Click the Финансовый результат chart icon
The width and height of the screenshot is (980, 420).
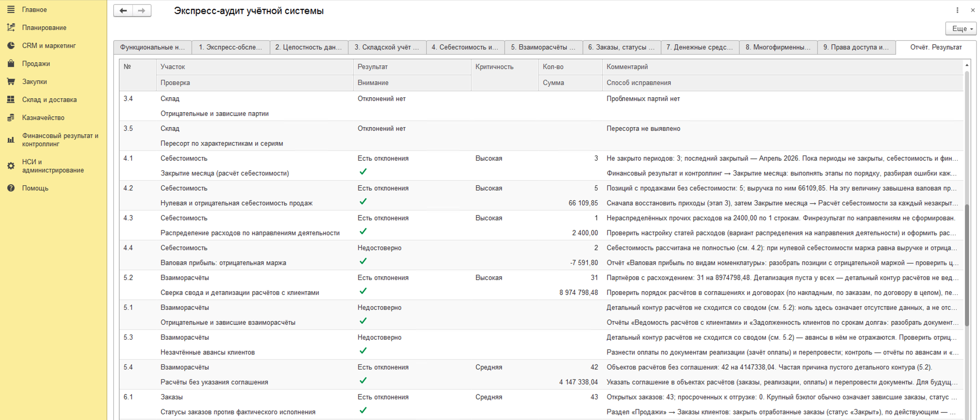11,140
